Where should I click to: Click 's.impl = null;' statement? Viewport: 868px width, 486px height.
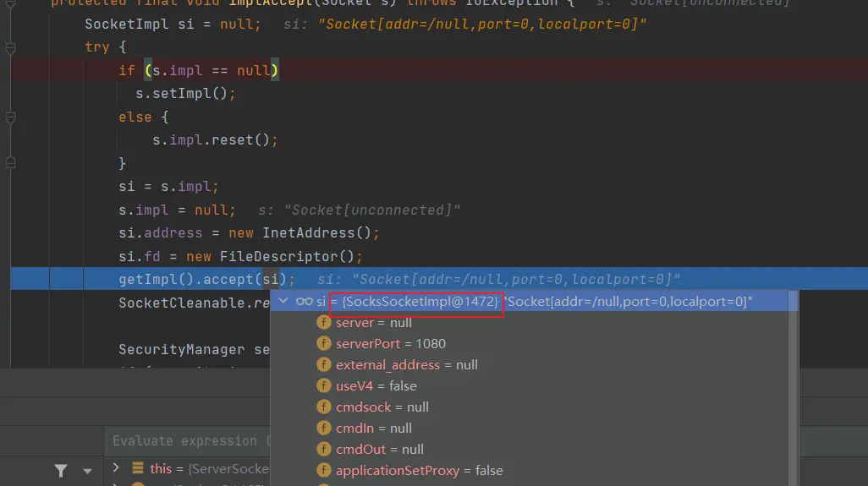[x=177, y=210]
